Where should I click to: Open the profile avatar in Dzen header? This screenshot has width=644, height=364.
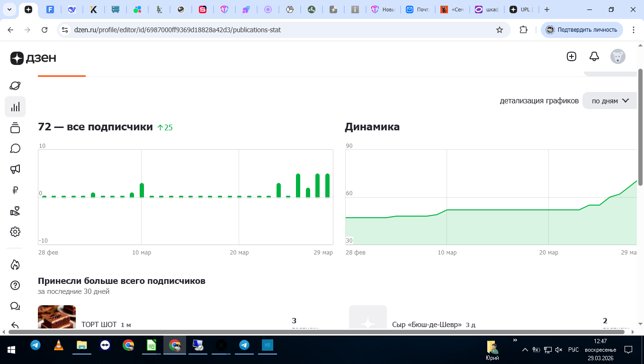618,56
